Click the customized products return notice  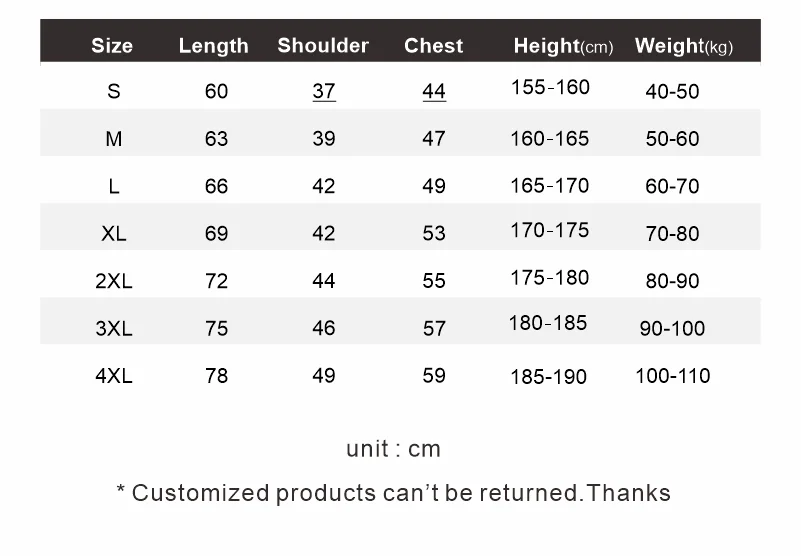click(x=393, y=493)
